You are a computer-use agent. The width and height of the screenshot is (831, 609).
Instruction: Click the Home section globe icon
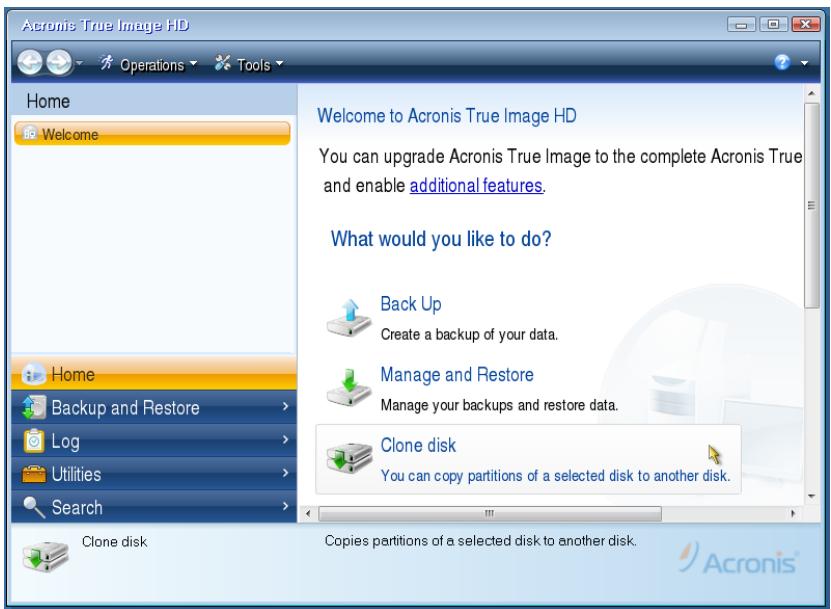point(33,374)
